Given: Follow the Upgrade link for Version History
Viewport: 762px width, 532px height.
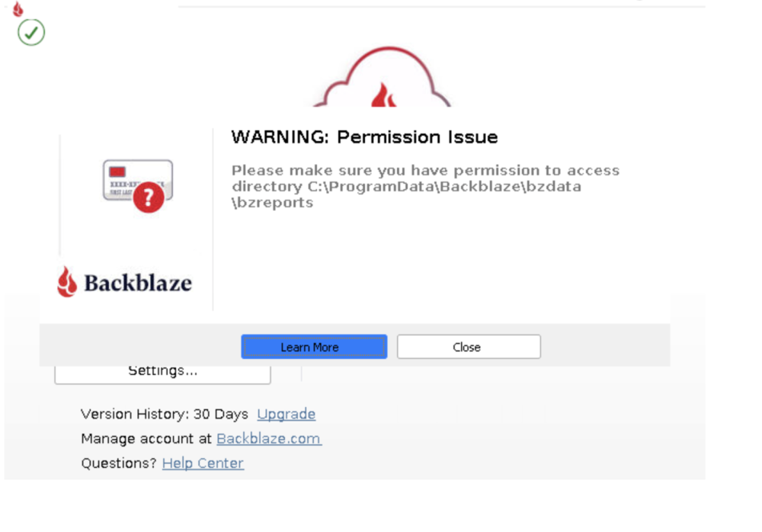Looking at the screenshot, I should click(287, 414).
